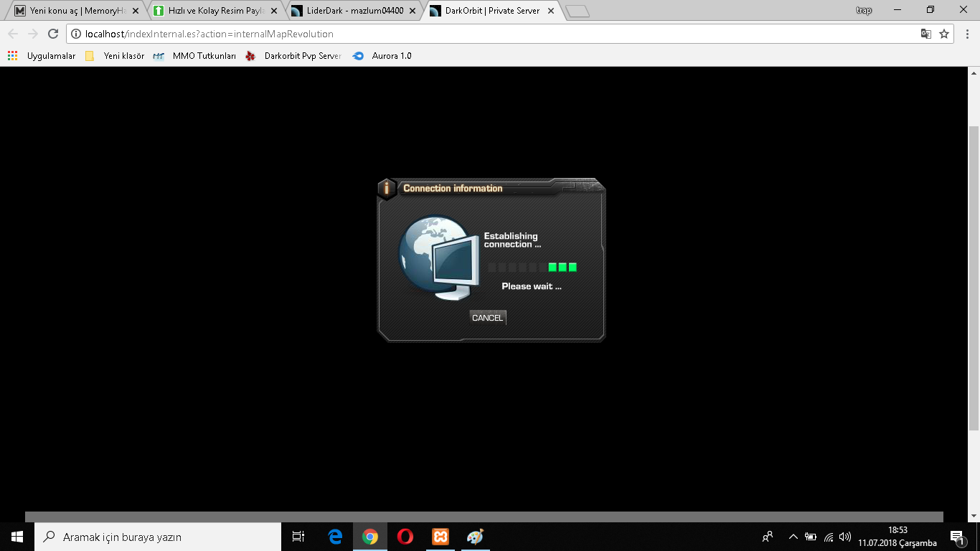980x551 pixels.
Task: Go forward to the next page
Action: point(33,34)
